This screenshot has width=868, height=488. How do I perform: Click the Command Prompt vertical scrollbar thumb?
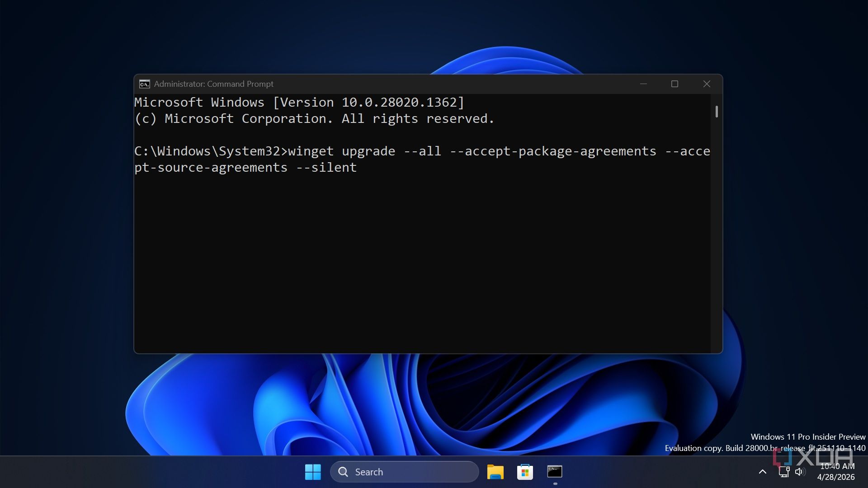tap(717, 112)
